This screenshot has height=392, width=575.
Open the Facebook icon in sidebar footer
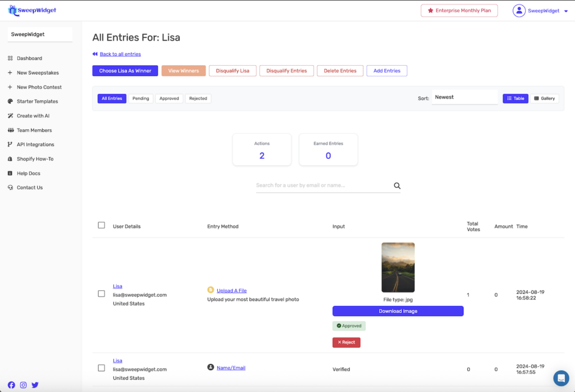(x=11, y=385)
